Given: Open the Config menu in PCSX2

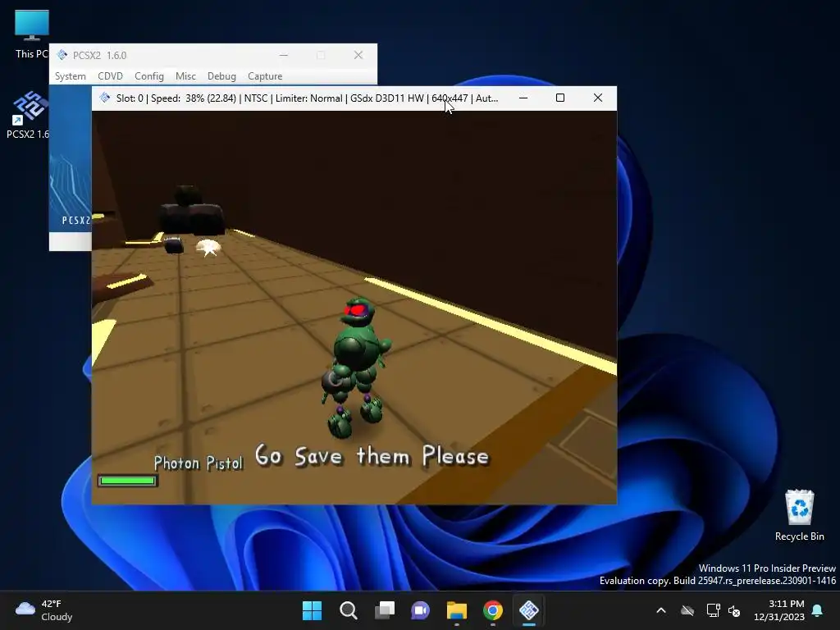Looking at the screenshot, I should pyautogui.click(x=149, y=76).
